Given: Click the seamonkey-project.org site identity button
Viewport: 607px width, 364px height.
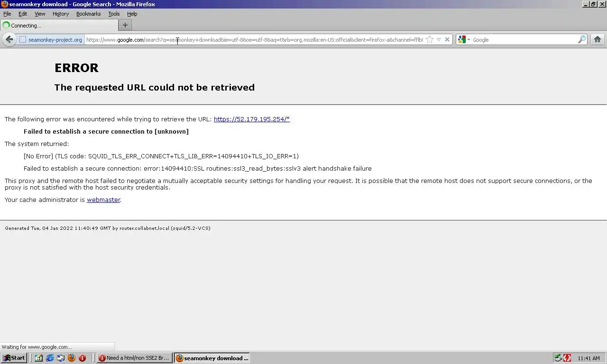Looking at the screenshot, I should 51,40.
